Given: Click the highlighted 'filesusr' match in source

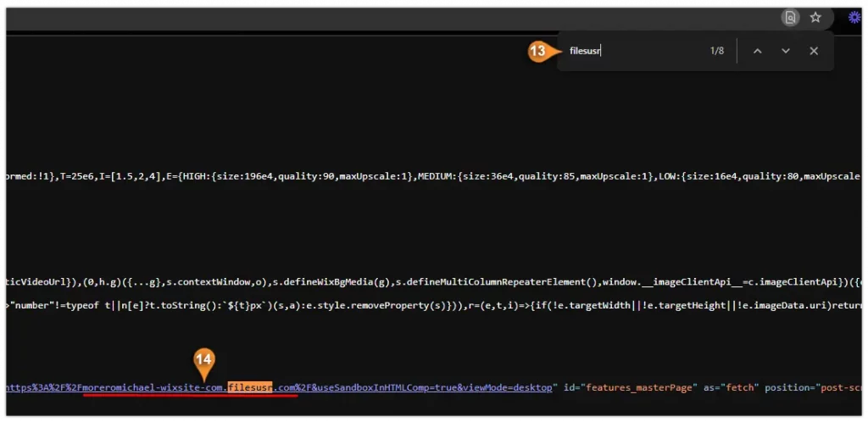Looking at the screenshot, I should (250, 388).
